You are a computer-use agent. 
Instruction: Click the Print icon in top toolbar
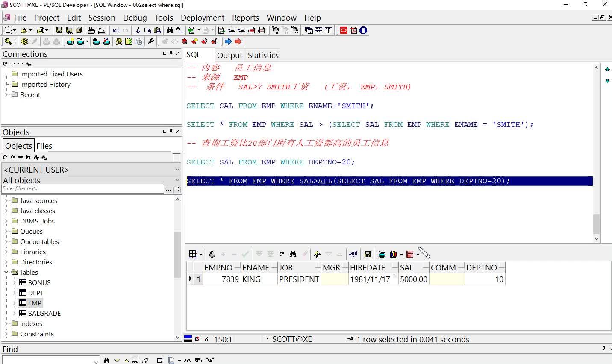[91, 30]
